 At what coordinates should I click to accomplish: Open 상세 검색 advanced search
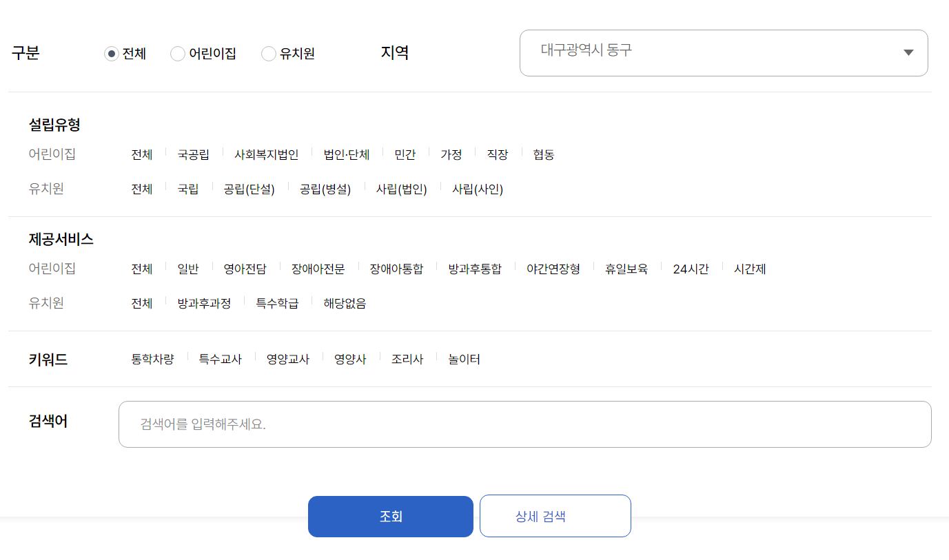point(555,516)
